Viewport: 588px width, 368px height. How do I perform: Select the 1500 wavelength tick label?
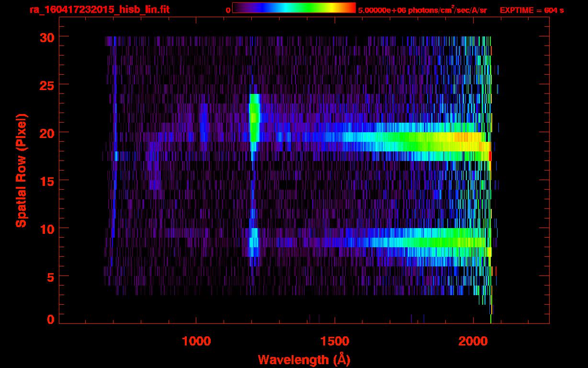coord(334,341)
